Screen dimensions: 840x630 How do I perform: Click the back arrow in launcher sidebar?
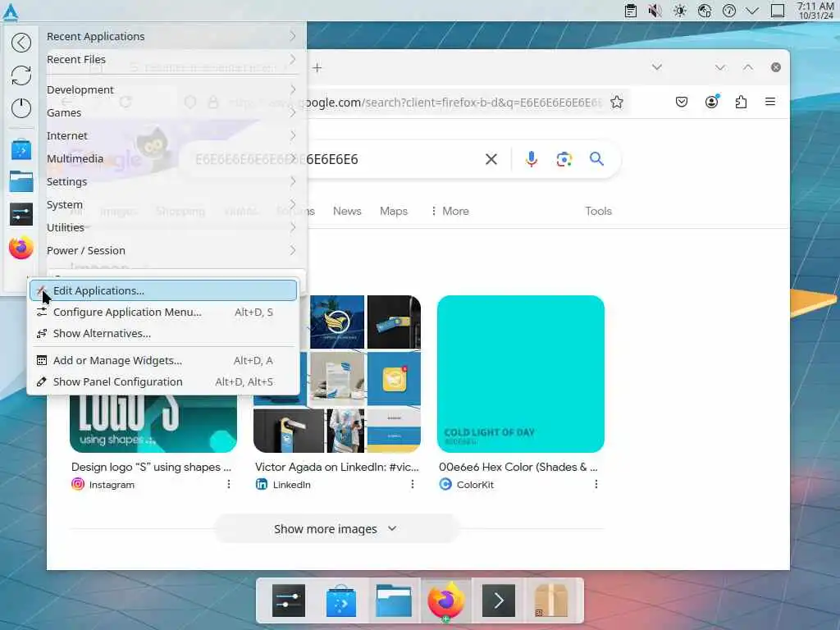tap(21, 43)
